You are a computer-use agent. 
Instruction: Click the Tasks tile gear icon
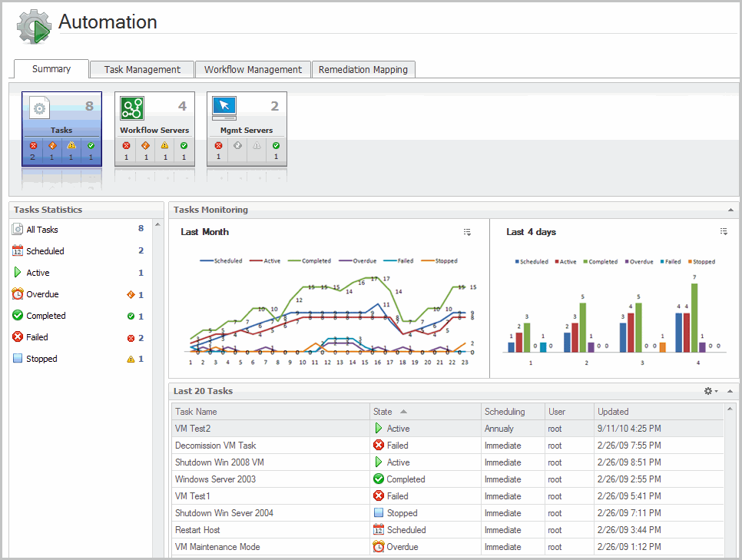(x=40, y=108)
